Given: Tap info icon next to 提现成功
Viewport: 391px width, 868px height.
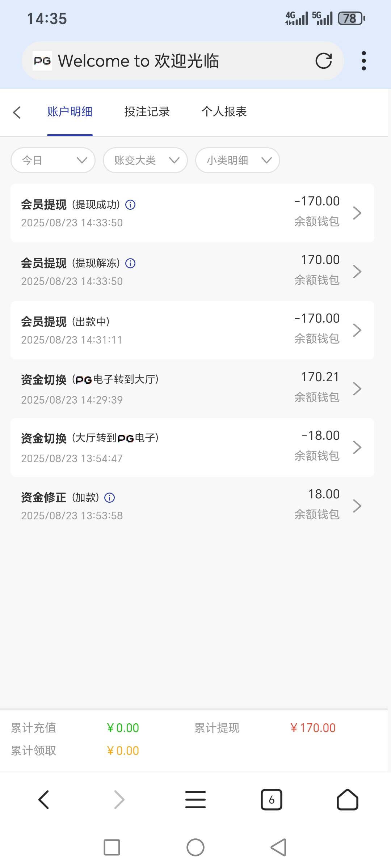Looking at the screenshot, I should click(x=130, y=205).
